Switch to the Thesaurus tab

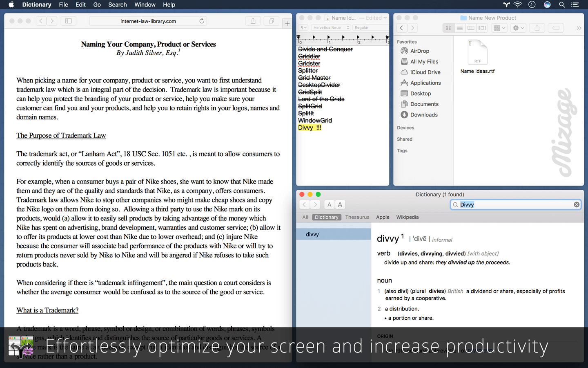pyautogui.click(x=357, y=217)
